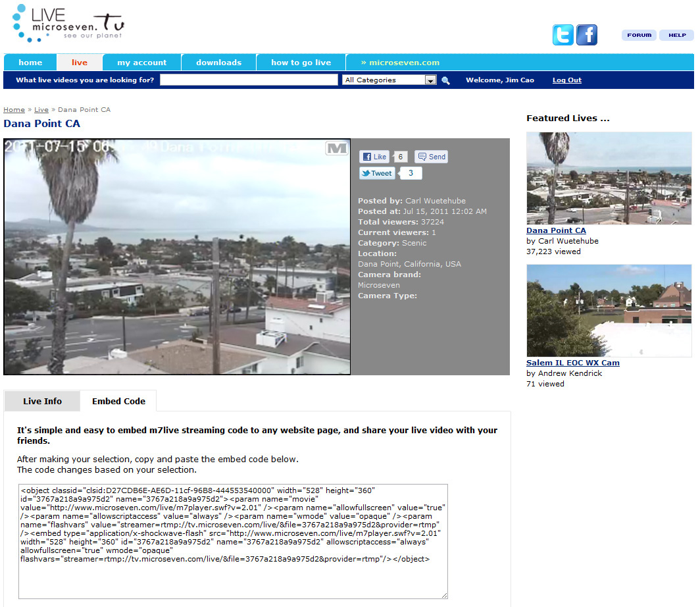Click the 'Total viewers: 37224' text
The image size is (700, 607).
pos(401,222)
